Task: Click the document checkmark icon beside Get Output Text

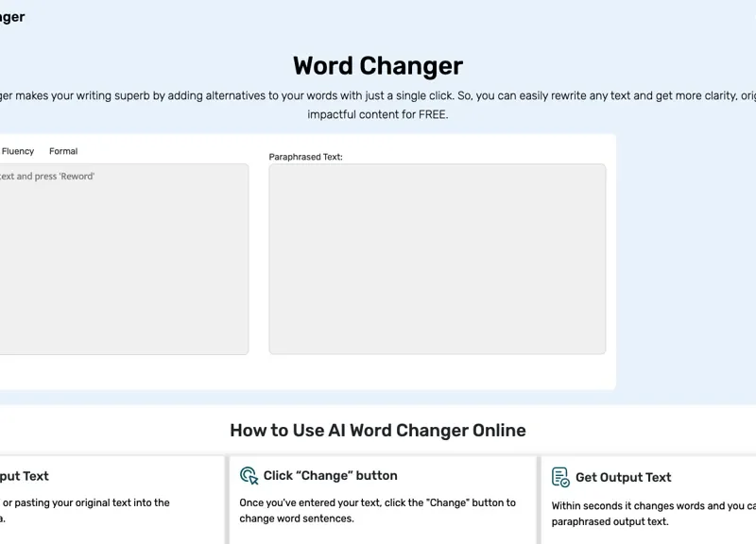Action: pos(559,476)
